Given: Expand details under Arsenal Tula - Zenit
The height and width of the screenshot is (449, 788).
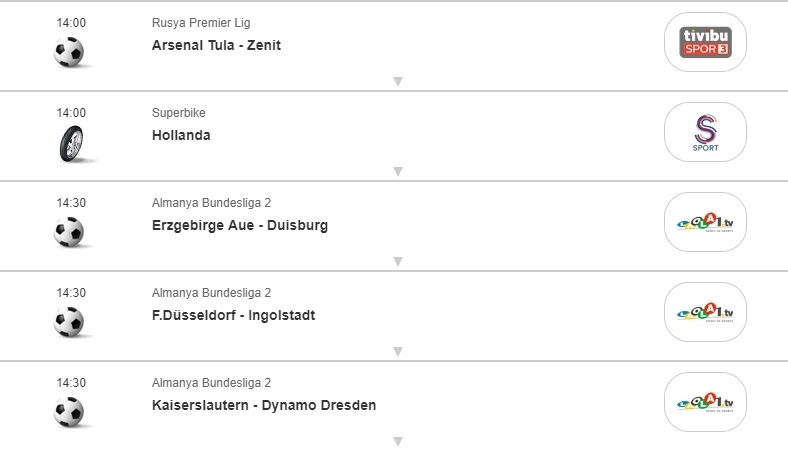Looking at the screenshot, I should point(397,81).
